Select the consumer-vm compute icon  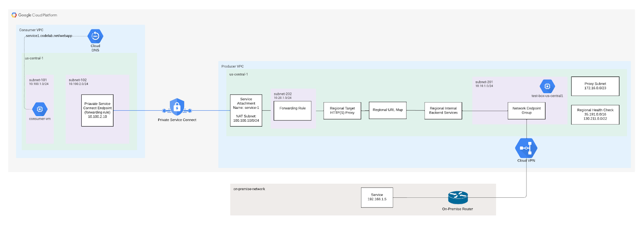pyautogui.click(x=39, y=109)
